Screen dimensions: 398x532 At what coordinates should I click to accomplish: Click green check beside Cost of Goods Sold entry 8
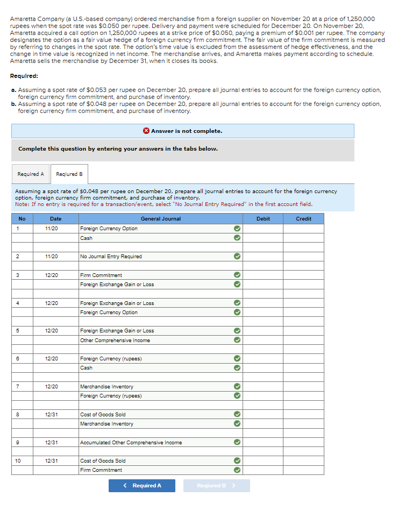(237, 414)
